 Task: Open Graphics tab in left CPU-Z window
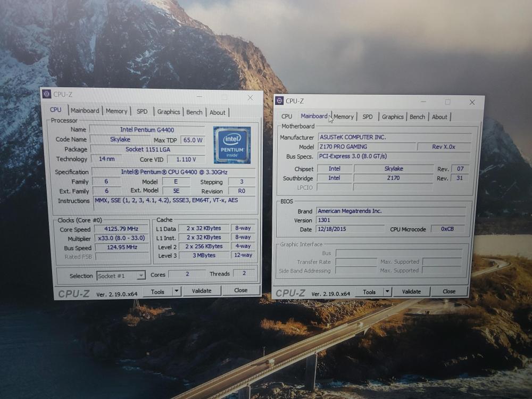[x=168, y=112]
